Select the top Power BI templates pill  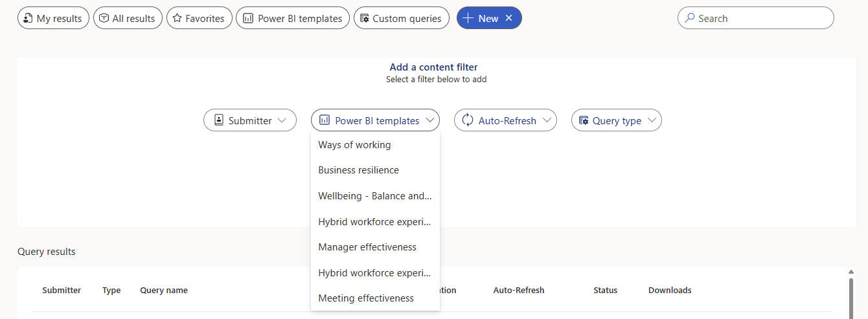[293, 18]
